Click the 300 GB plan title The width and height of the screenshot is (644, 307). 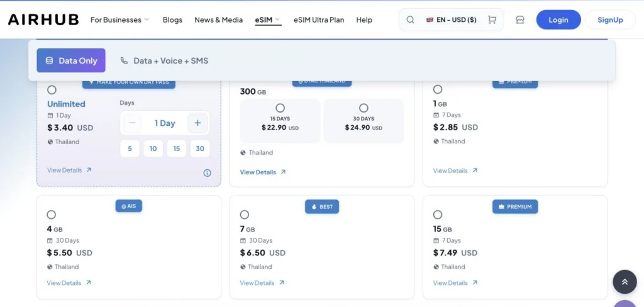[253, 91]
